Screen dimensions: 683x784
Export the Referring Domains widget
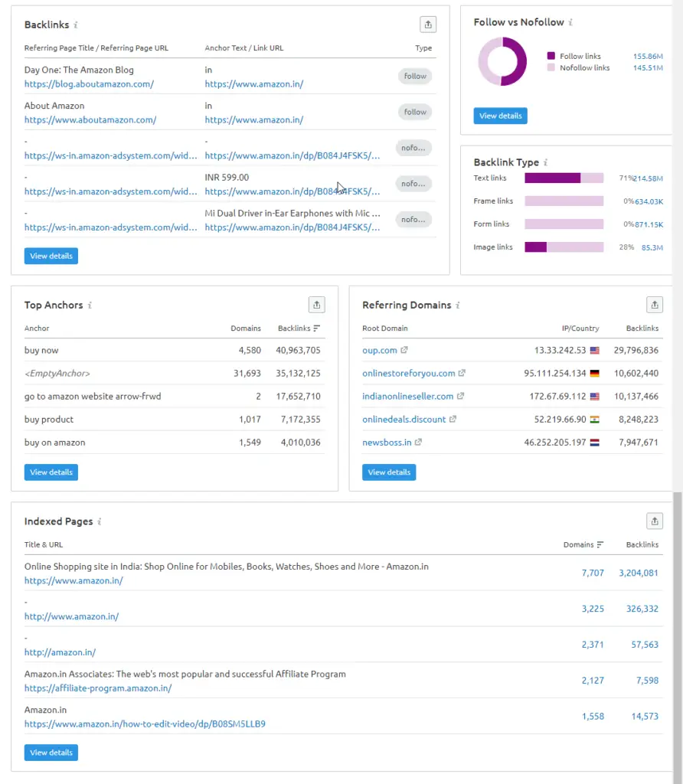pos(655,305)
